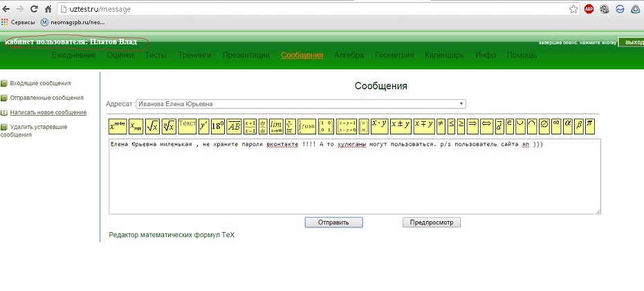Open the Оценки menu
Viewport: 644px width, 291px height.
(120, 55)
